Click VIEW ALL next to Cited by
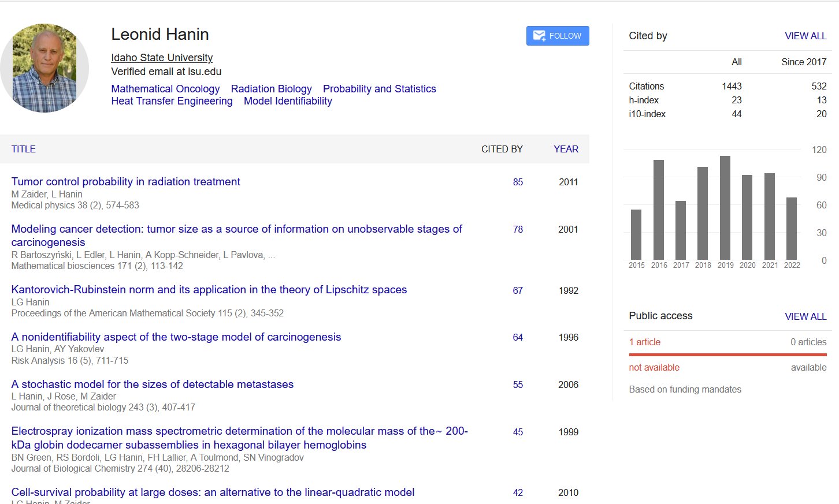839x504 pixels. pyautogui.click(x=805, y=36)
